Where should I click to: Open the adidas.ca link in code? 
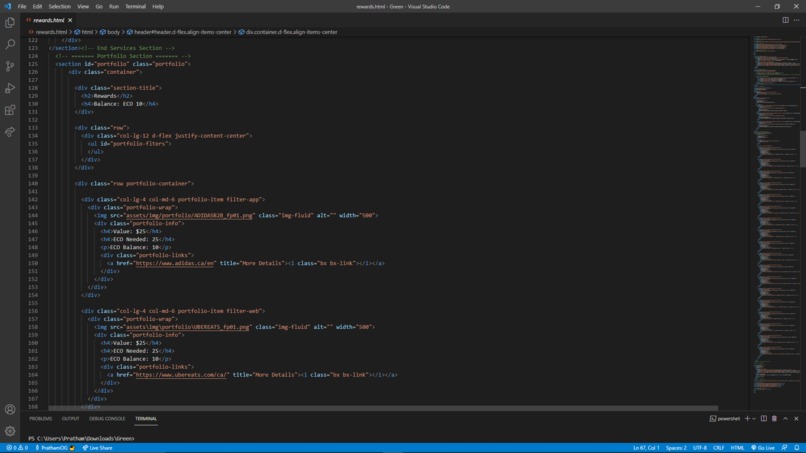(x=175, y=263)
